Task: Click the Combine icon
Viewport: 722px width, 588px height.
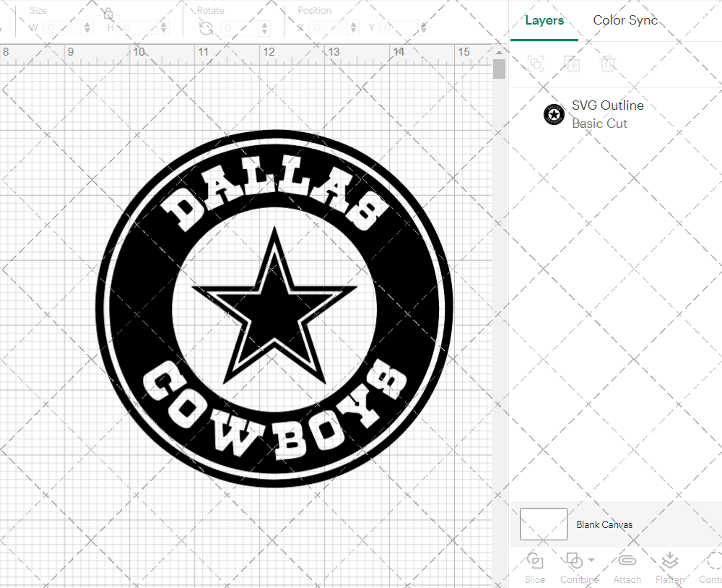Action: [x=575, y=561]
